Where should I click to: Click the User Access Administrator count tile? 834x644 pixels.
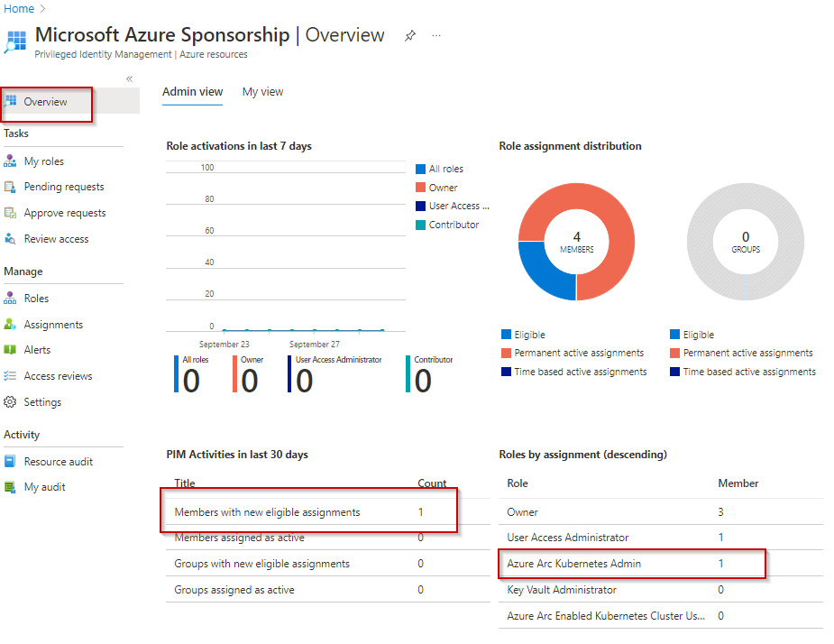tap(335, 373)
